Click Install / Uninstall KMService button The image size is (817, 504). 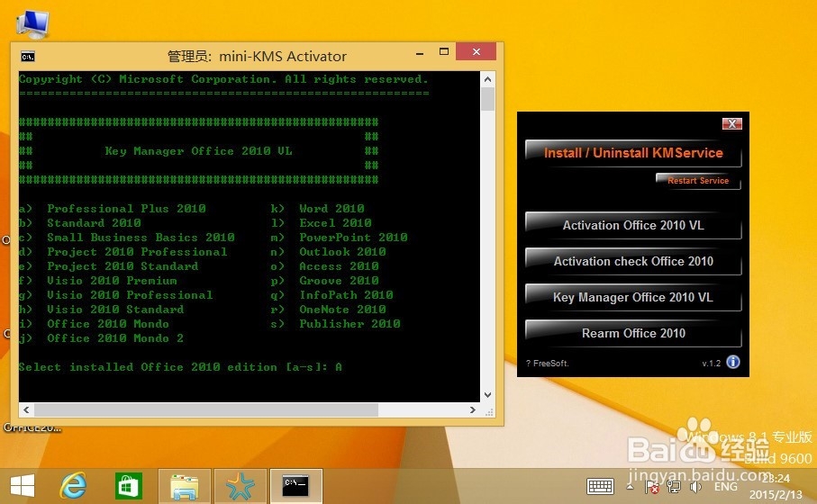tap(633, 153)
